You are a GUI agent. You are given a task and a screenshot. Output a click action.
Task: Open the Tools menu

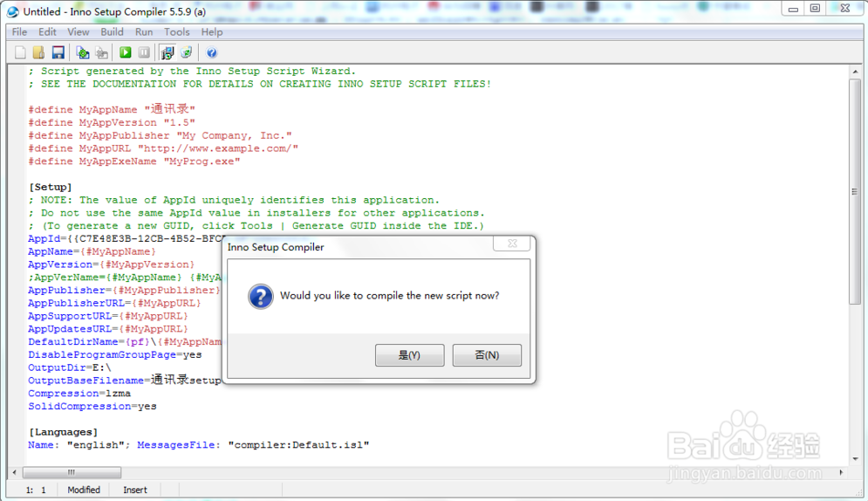coord(176,31)
